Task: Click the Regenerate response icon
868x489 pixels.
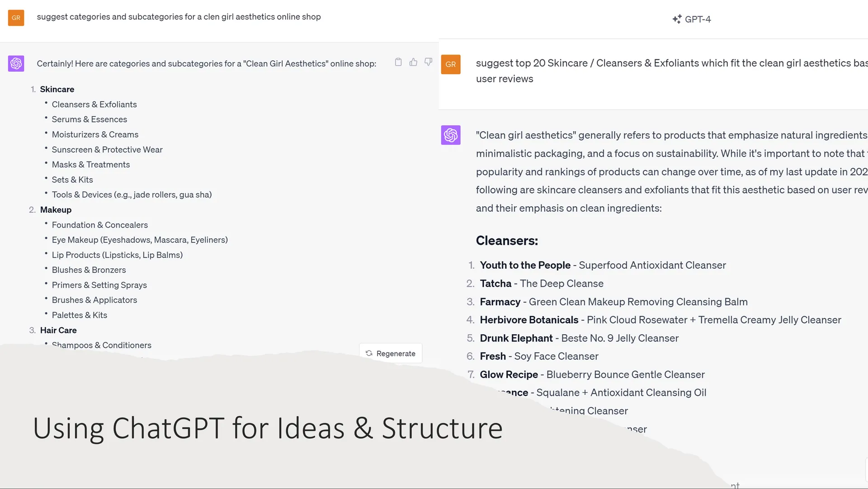Action: click(x=368, y=353)
